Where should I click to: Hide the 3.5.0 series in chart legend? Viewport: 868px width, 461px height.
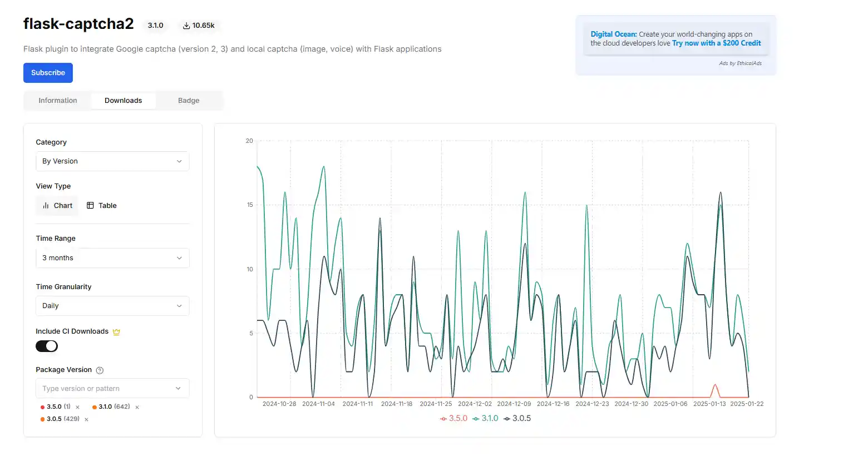click(453, 419)
